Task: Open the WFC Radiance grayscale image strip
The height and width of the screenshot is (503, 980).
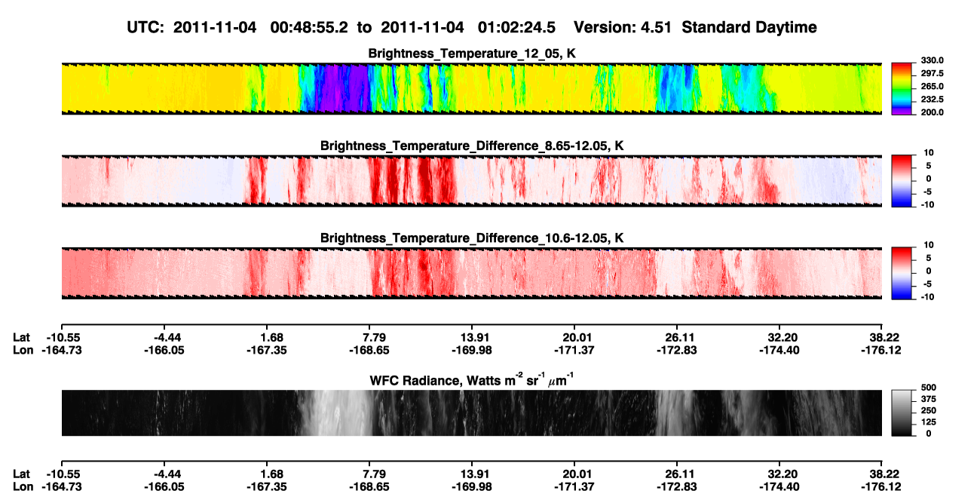Action: click(x=471, y=413)
